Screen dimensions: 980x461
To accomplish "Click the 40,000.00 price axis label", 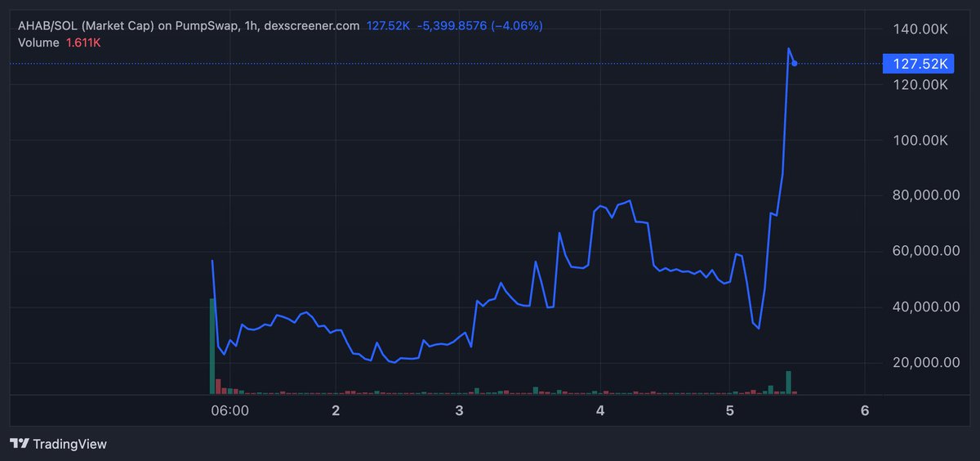I will pyautogui.click(x=924, y=307).
